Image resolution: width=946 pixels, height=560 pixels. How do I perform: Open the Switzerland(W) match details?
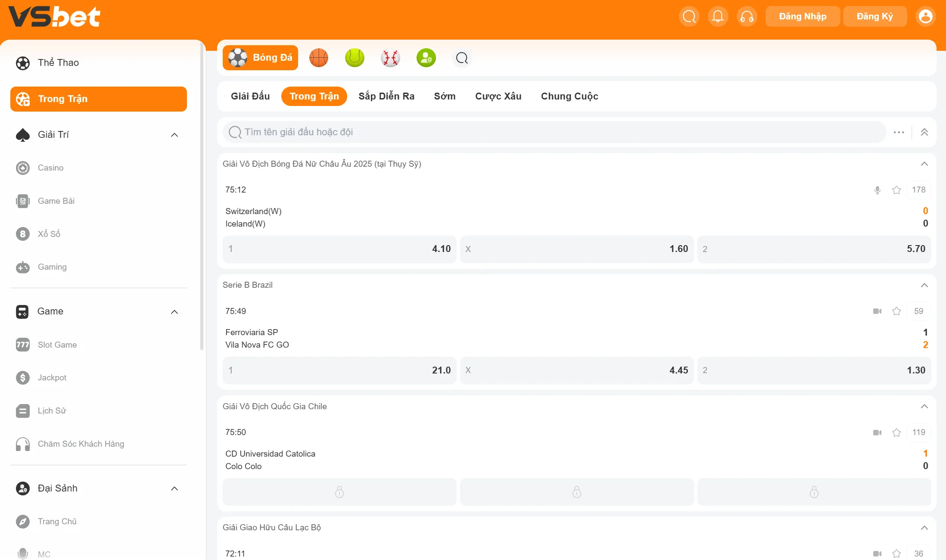253,212
